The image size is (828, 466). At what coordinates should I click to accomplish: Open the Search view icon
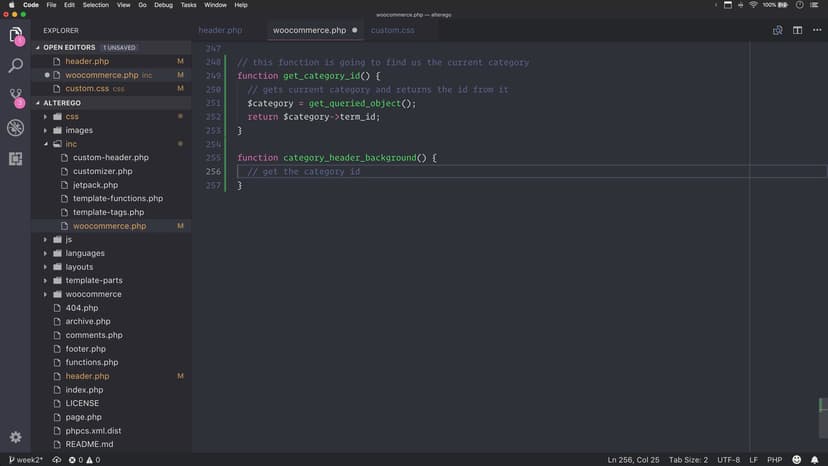(15, 66)
